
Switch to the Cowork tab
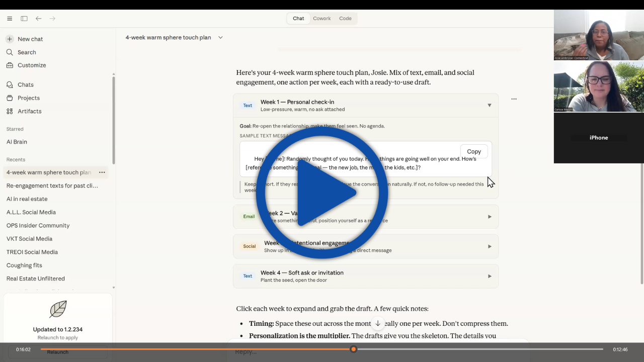click(x=322, y=19)
